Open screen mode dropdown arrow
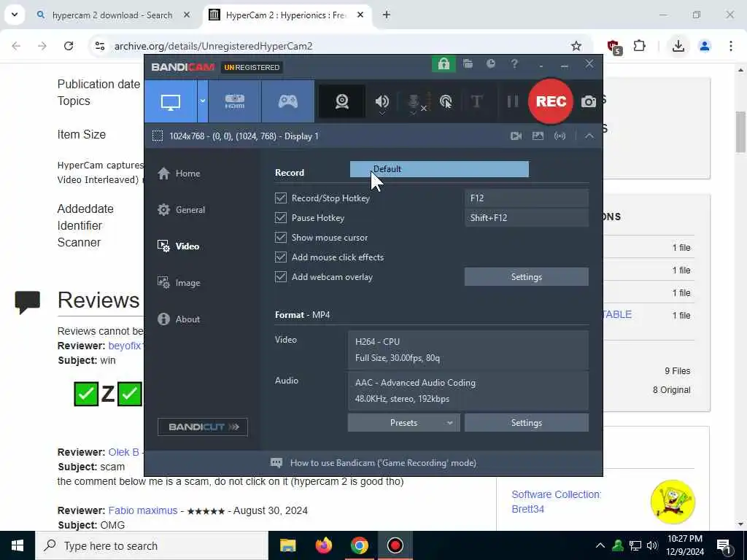 [203, 101]
